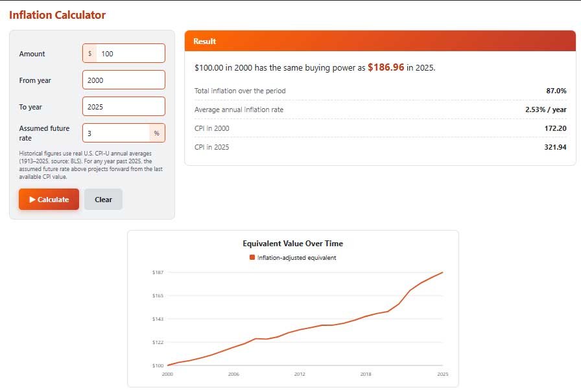Click the Inflation Calculator heading
Screen dimensions: 581x392
tap(58, 15)
